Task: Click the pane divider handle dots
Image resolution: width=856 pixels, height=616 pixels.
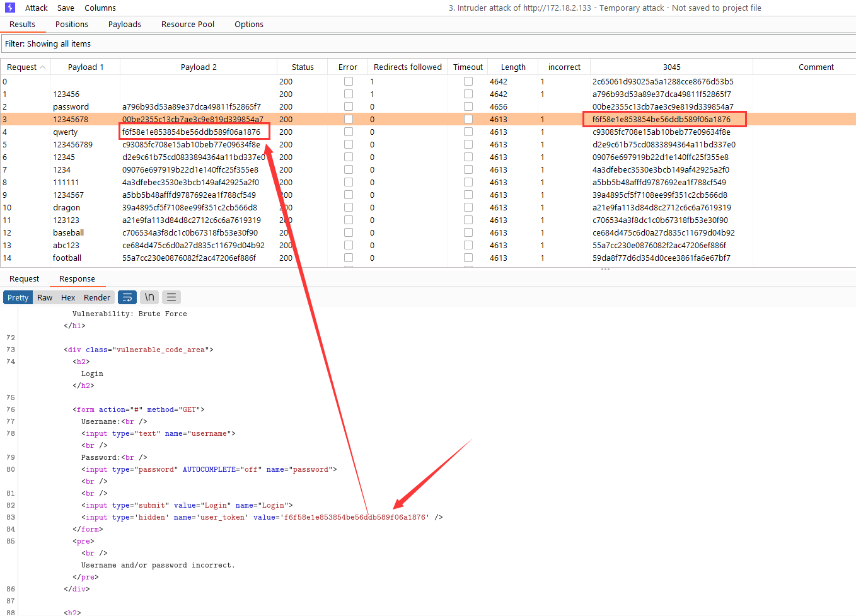Action: 605,270
